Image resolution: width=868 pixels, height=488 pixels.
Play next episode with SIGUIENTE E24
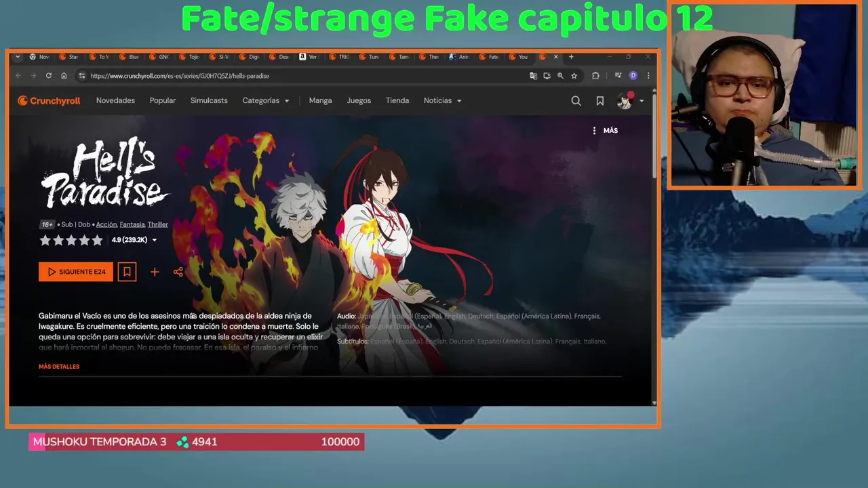76,272
